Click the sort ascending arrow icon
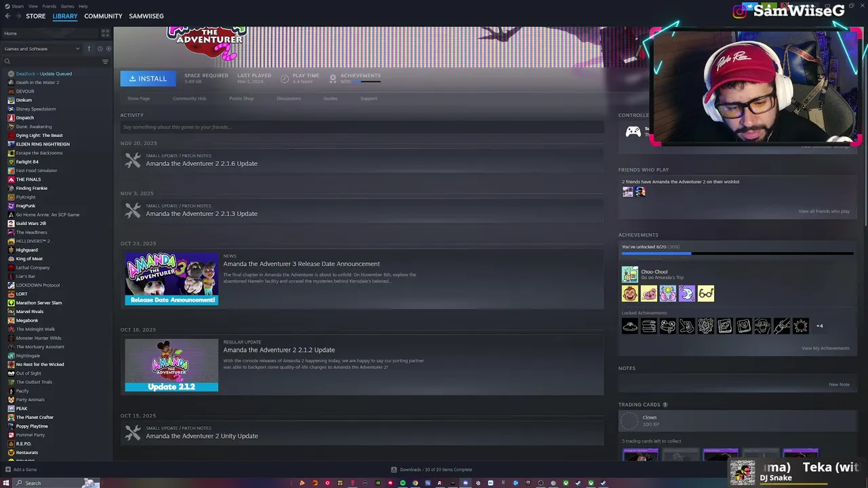868x488 pixels. (x=88, y=49)
